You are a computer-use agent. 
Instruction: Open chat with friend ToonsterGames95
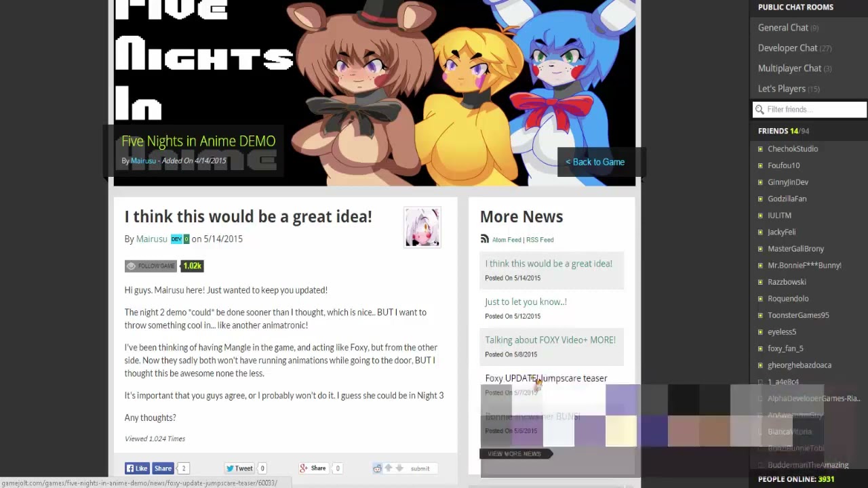tap(798, 315)
